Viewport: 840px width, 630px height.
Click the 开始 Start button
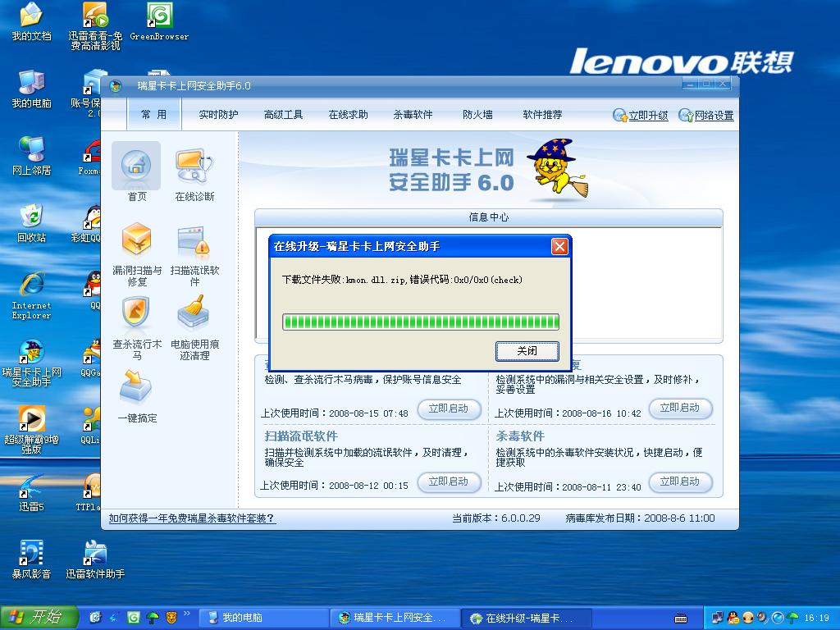pos(39,618)
